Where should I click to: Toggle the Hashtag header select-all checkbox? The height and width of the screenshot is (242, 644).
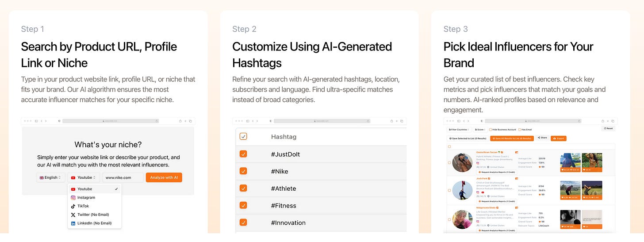pyautogui.click(x=243, y=137)
